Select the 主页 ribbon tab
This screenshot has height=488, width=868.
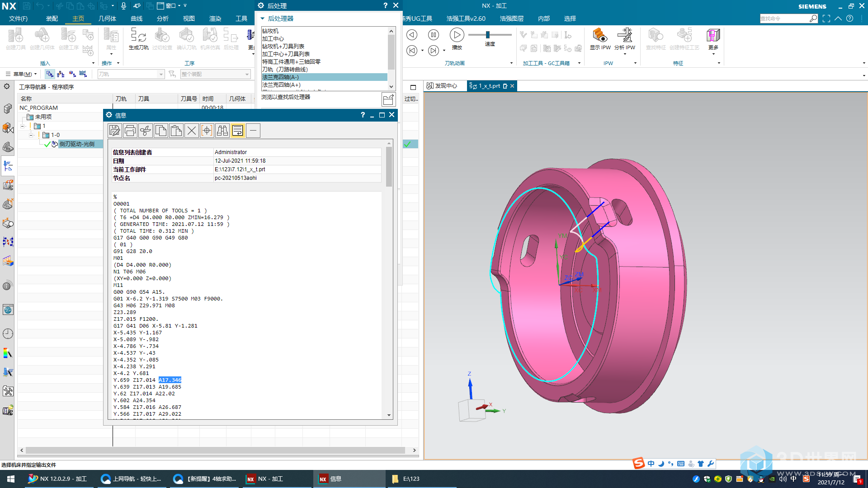coord(78,19)
